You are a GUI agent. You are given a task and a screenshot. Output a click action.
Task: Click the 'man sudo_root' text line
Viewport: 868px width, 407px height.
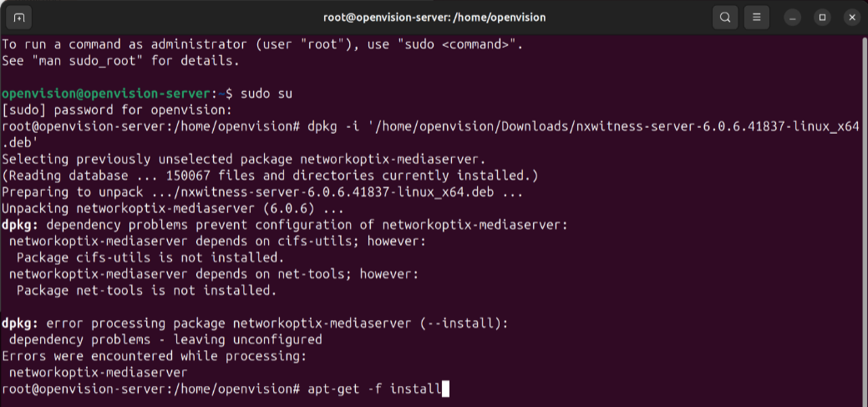pos(120,61)
